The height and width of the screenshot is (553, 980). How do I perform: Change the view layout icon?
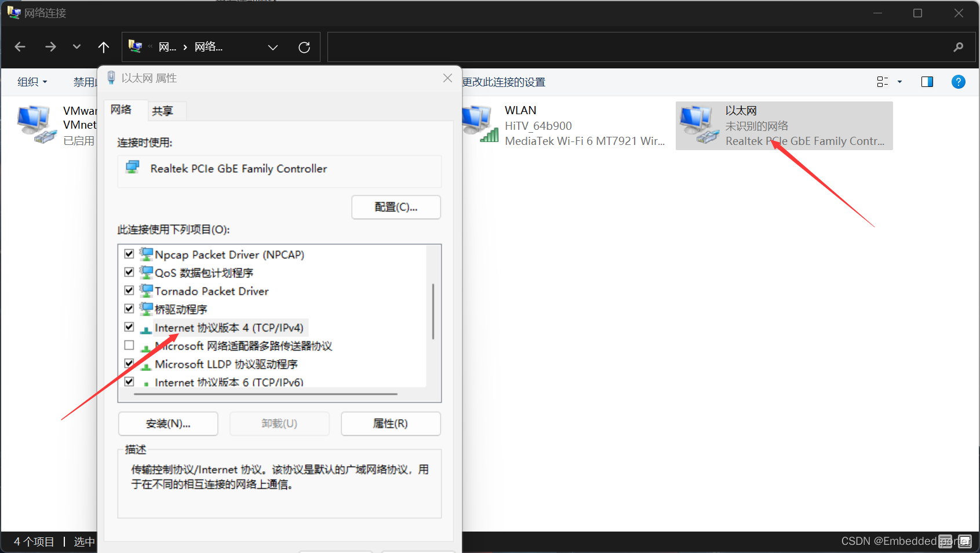pyautogui.click(x=883, y=82)
